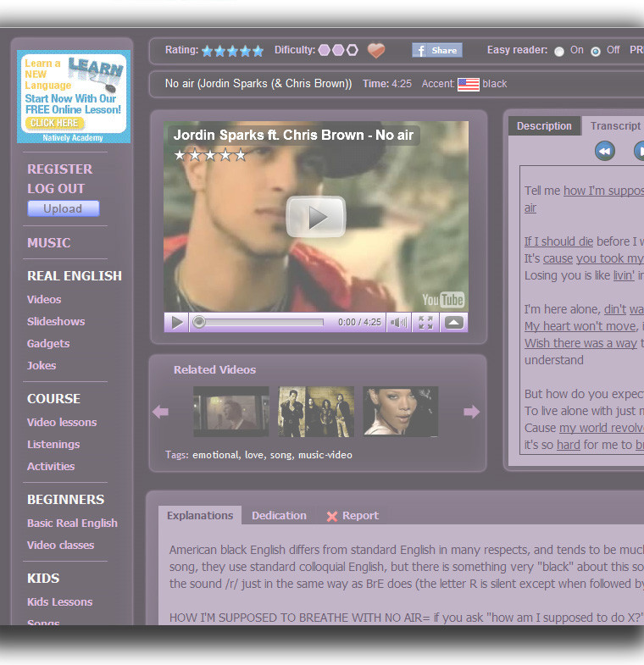Open the third related video thumbnail
644x665 pixels.
point(401,412)
